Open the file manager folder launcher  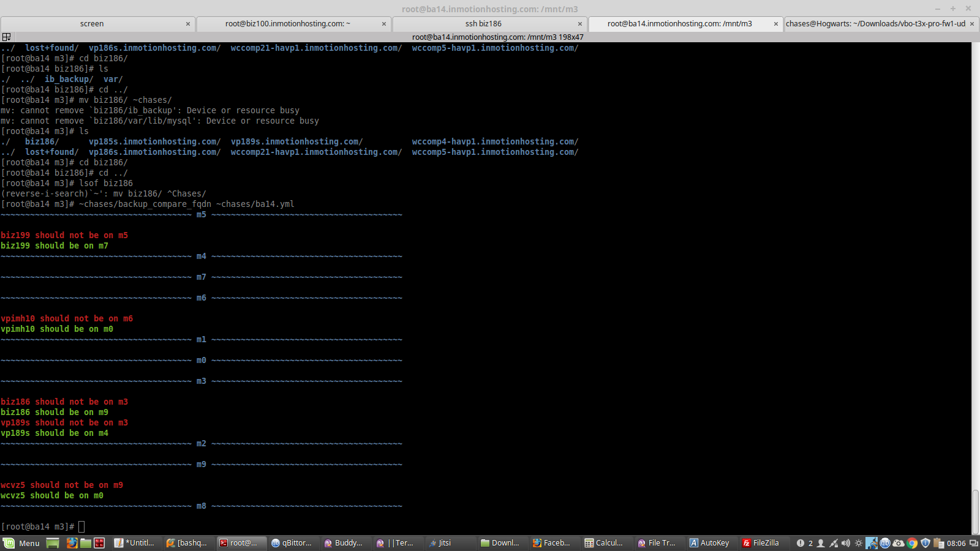(x=86, y=543)
